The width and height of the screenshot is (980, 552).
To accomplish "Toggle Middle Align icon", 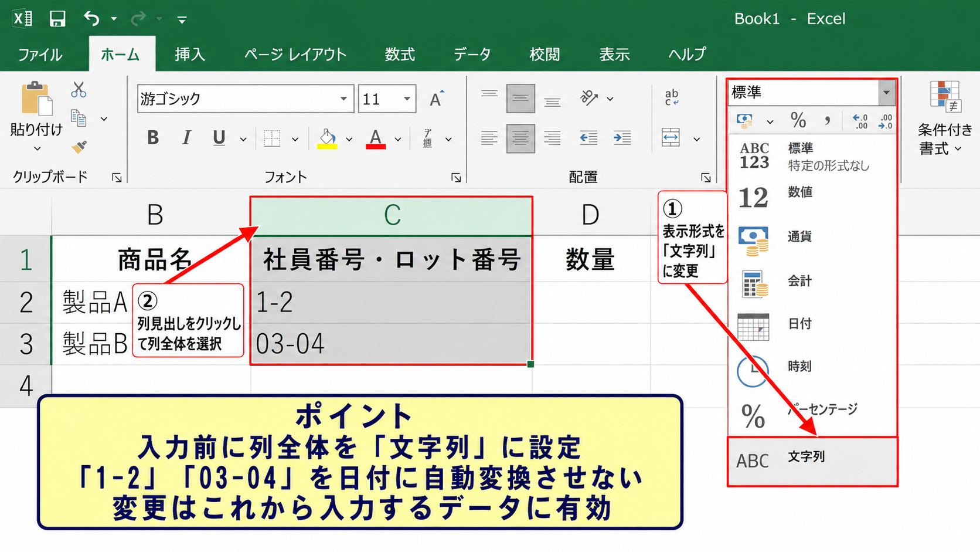I will pos(520,99).
